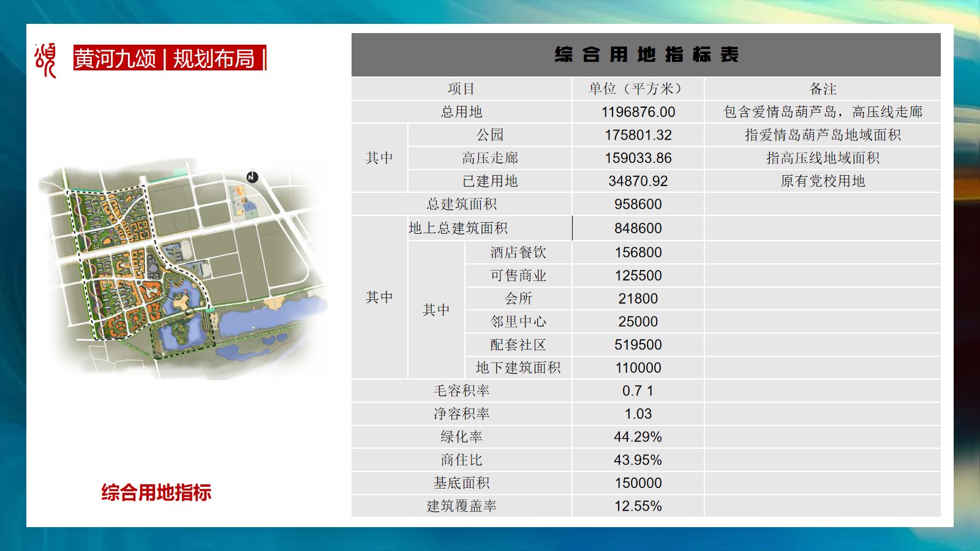Click the 其中 cell beside 高压走廊
This screenshot has width=980, height=551.
point(379,158)
